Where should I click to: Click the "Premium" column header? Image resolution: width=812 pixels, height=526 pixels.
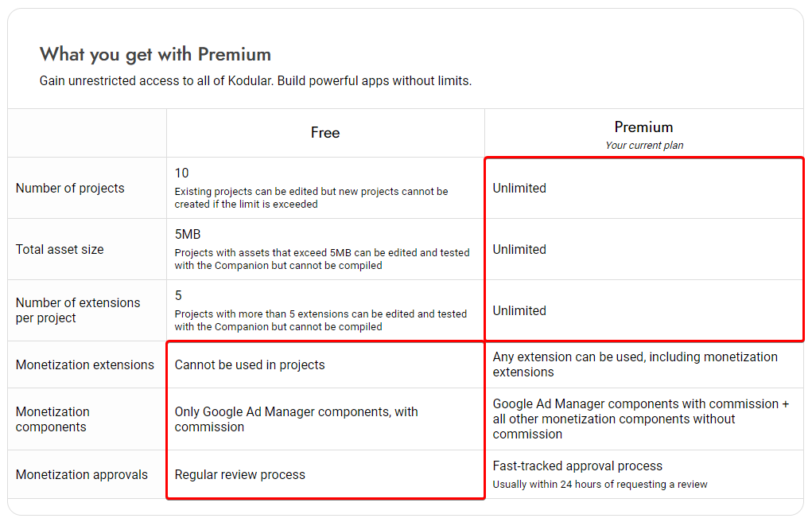643,127
